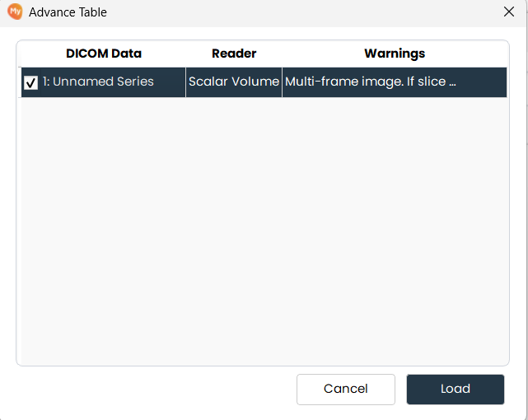Select the '1: Unnamed Series' cell
Image resolution: width=528 pixels, height=420 pixels.
[98, 82]
